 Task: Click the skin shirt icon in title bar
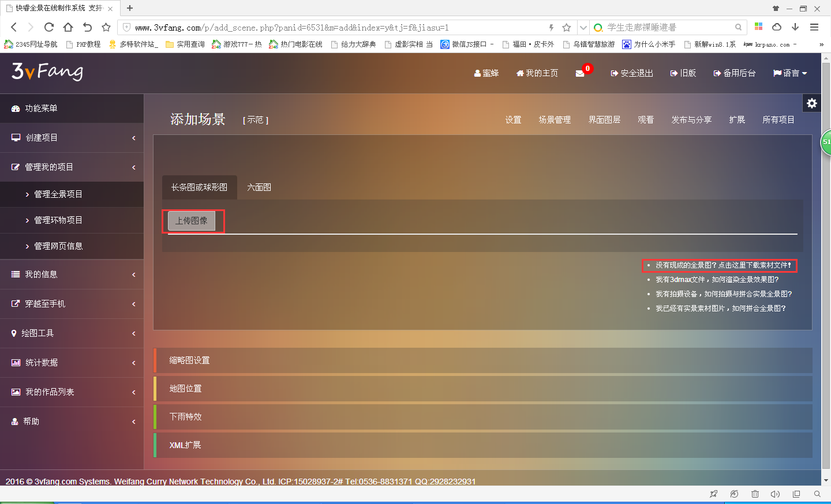(776, 9)
